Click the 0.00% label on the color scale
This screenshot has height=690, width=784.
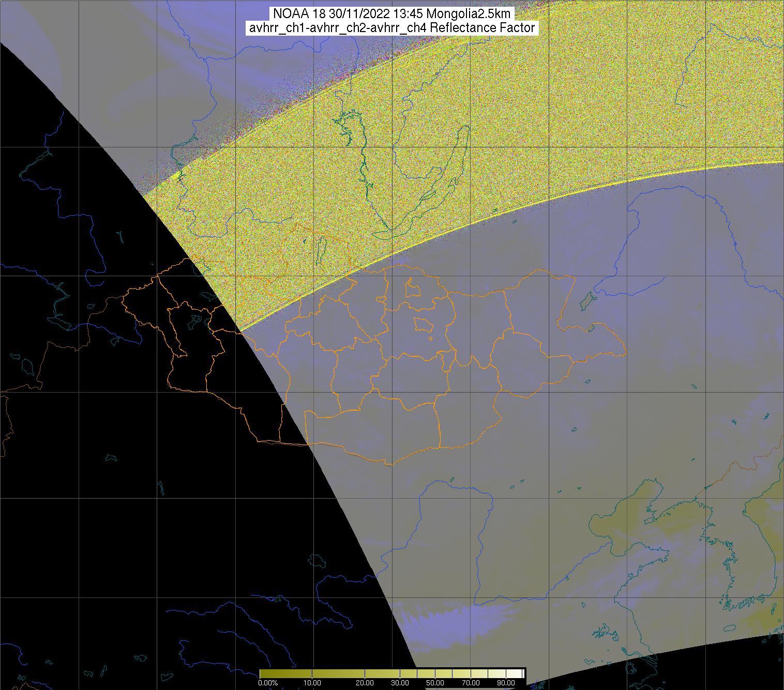click(268, 683)
